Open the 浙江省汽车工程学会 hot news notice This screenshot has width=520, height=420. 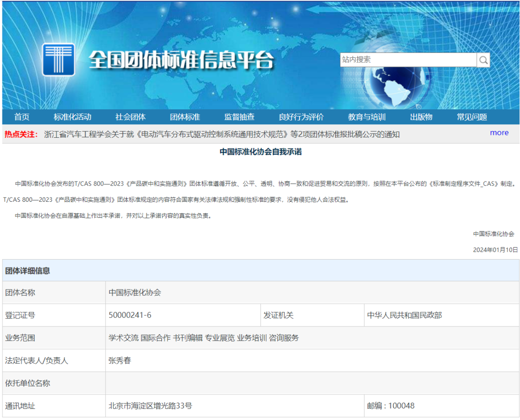point(221,134)
